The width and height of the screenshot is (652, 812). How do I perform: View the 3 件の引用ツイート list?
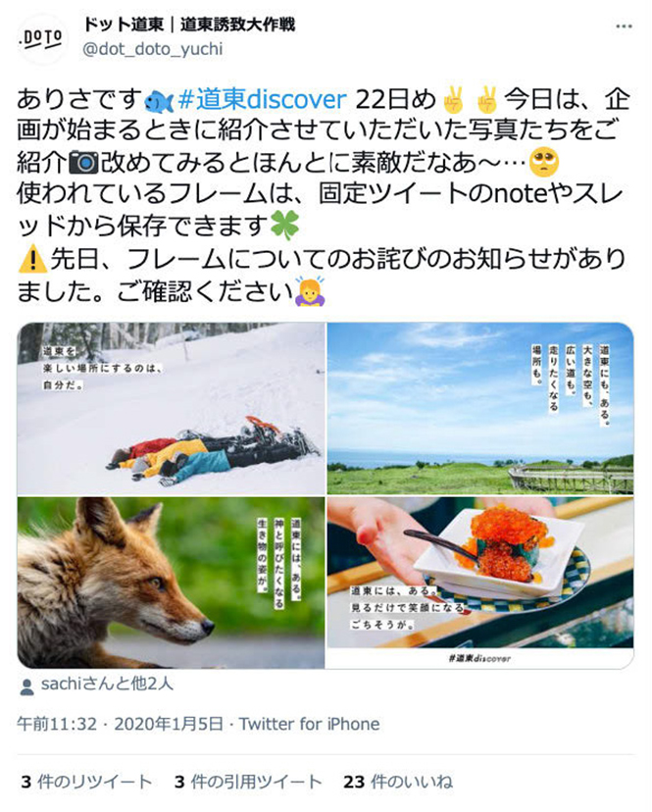click(248, 782)
